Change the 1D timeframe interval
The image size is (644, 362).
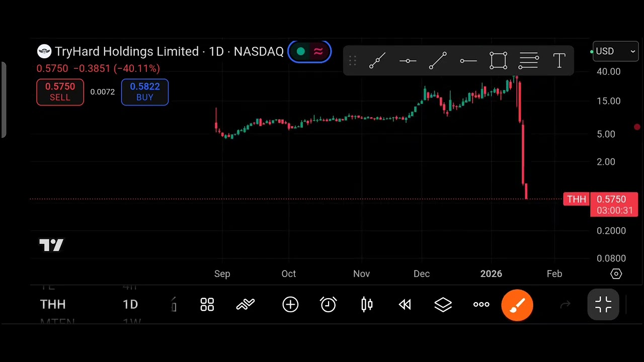pos(130,304)
